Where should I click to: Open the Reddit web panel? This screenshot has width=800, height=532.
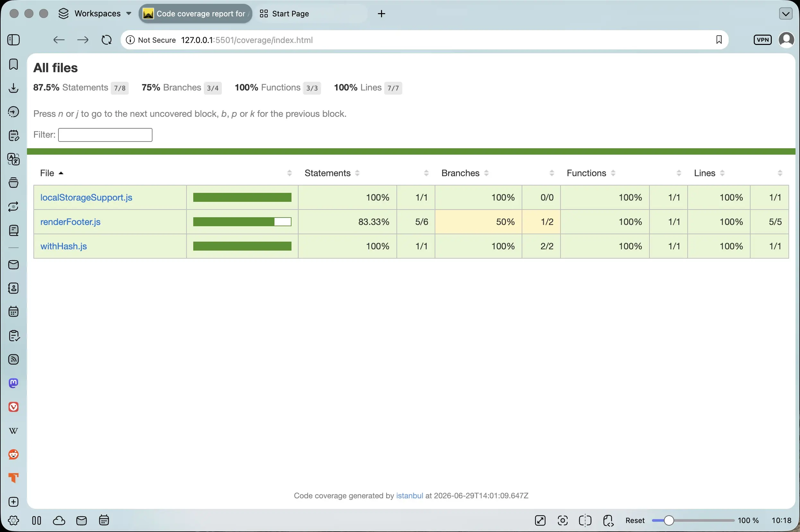pyautogui.click(x=13, y=454)
